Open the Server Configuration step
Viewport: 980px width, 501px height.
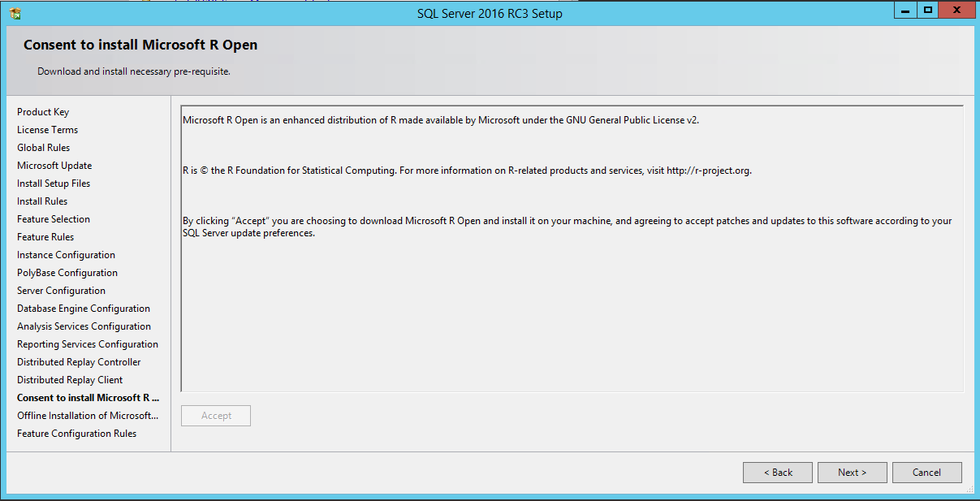coord(61,291)
